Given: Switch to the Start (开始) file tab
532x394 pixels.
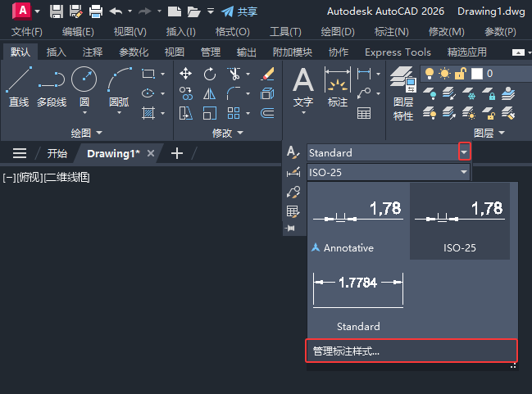Looking at the screenshot, I should point(57,154).
